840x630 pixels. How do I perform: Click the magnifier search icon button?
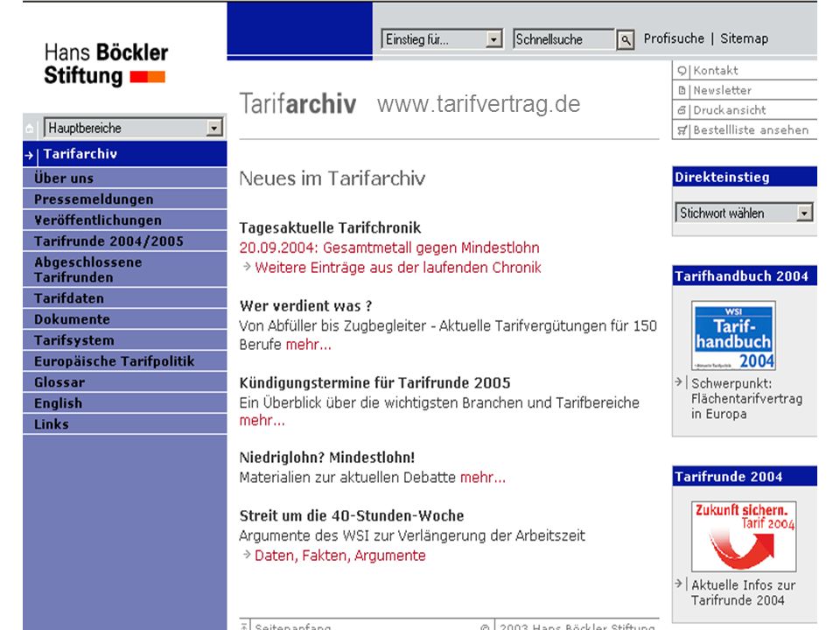pyautogui.click(x=625, y=39)
